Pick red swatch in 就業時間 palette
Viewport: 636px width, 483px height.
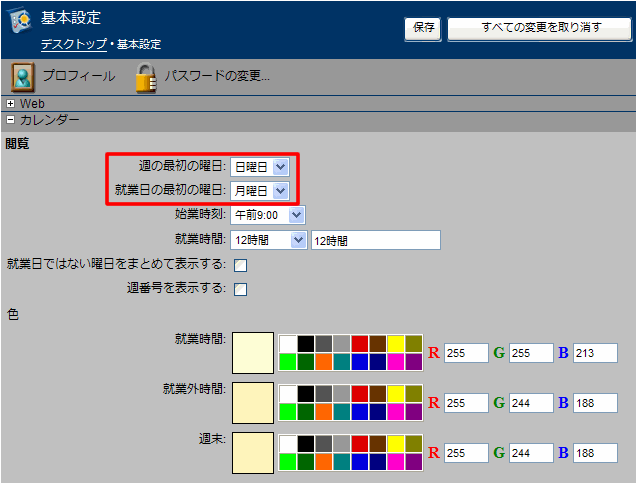(x=360, y=343)
